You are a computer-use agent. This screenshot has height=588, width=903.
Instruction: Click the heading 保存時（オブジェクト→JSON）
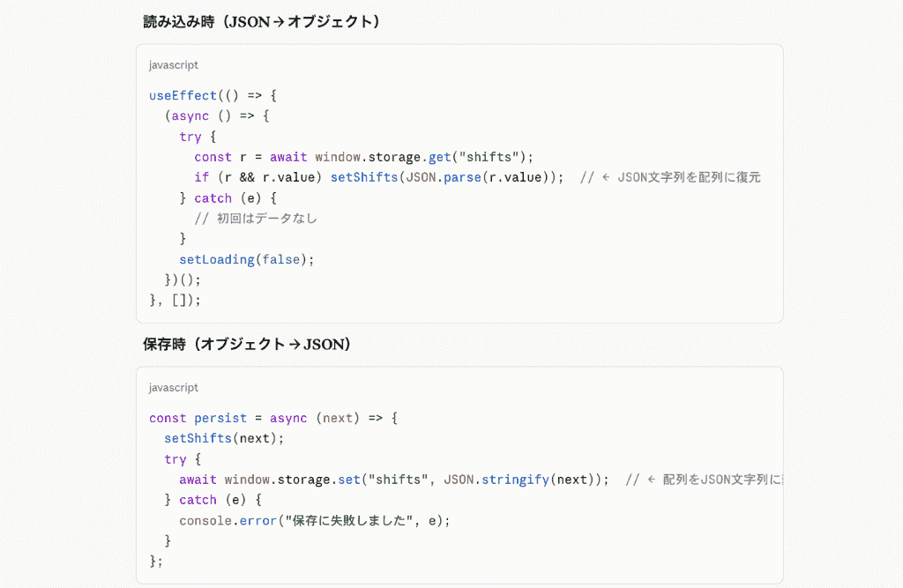coord(247,345)
